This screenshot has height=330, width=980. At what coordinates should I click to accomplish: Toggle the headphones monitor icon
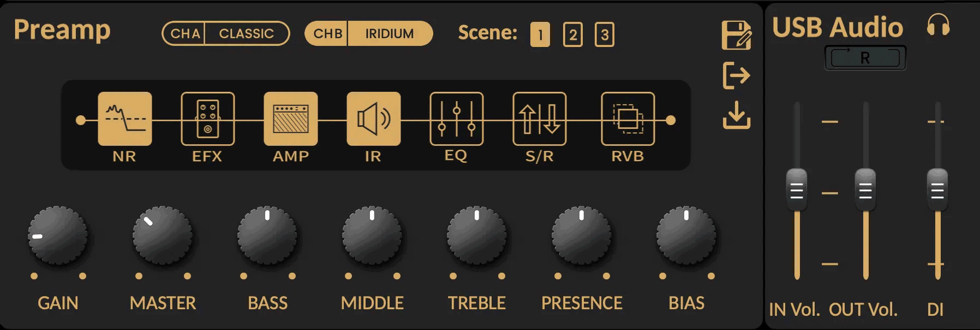(938, 26)
